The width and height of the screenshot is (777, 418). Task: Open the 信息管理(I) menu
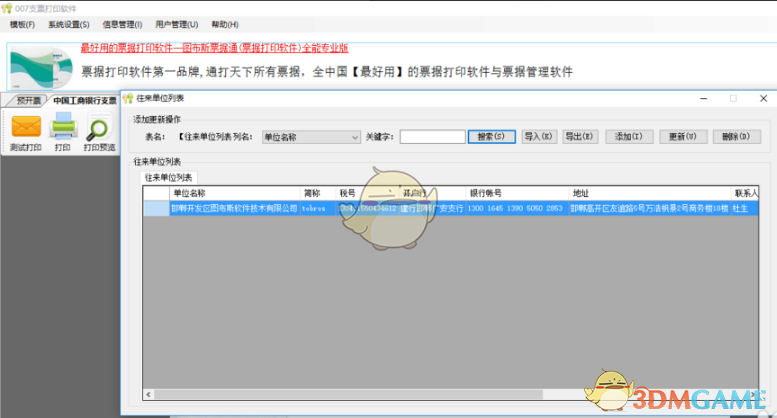pos(122,24)
